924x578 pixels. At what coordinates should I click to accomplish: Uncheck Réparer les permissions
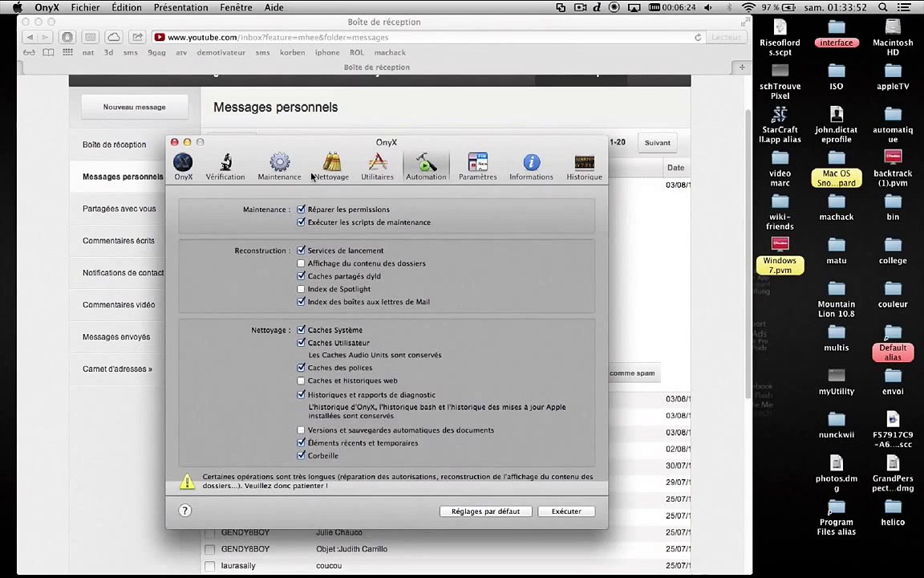[301, 209]
